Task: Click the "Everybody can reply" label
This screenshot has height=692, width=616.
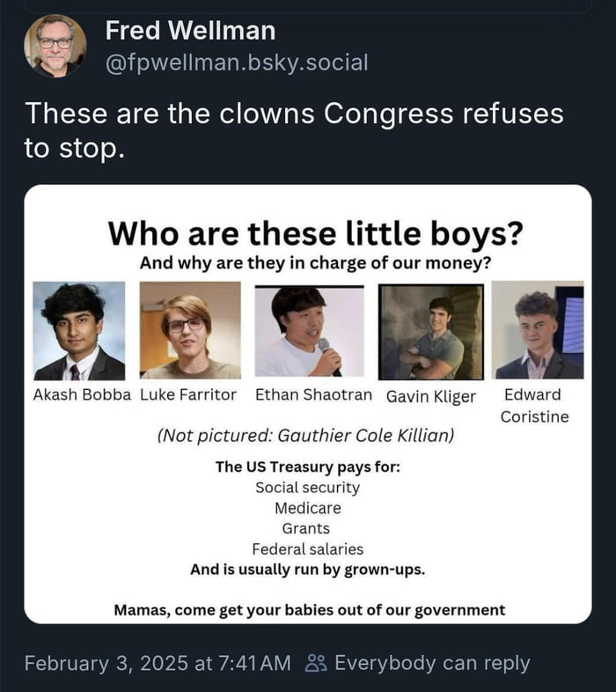Action: 432,663
